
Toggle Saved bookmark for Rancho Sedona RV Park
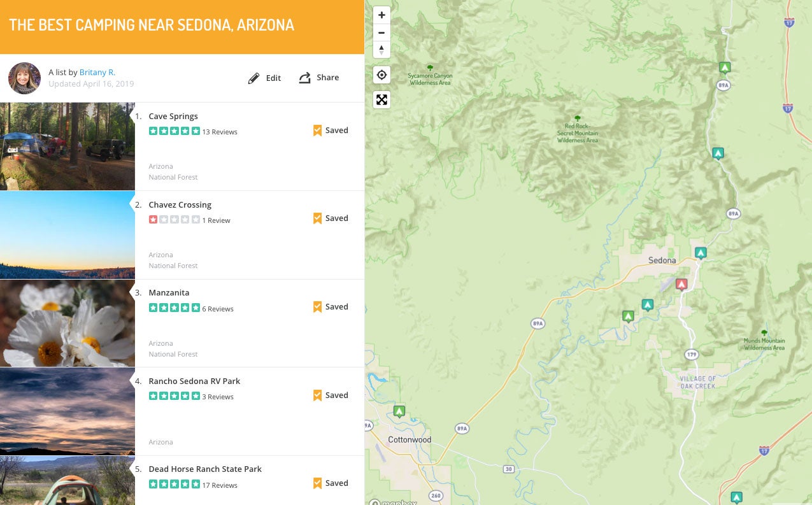(331, 395)
